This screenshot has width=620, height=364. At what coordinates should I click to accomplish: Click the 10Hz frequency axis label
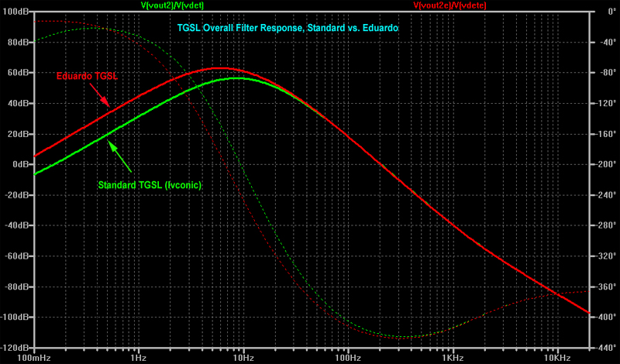(x=243, y=358)
